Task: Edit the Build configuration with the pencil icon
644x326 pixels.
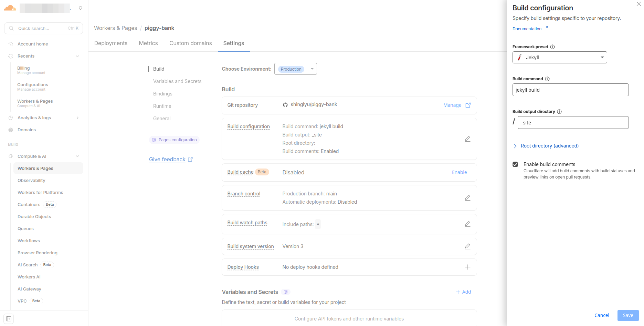Action: (x=467, y=139)
